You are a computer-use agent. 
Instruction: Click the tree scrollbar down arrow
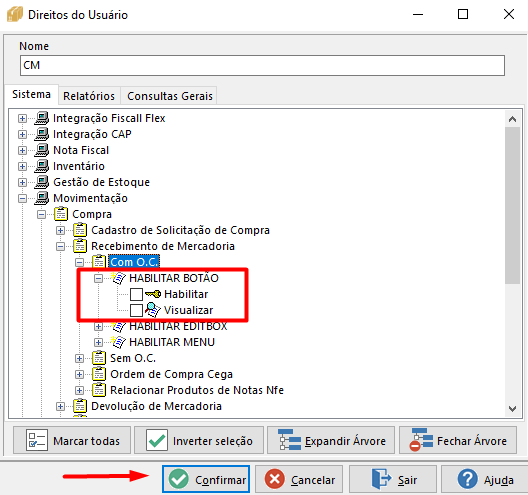(x=513, y=409)
